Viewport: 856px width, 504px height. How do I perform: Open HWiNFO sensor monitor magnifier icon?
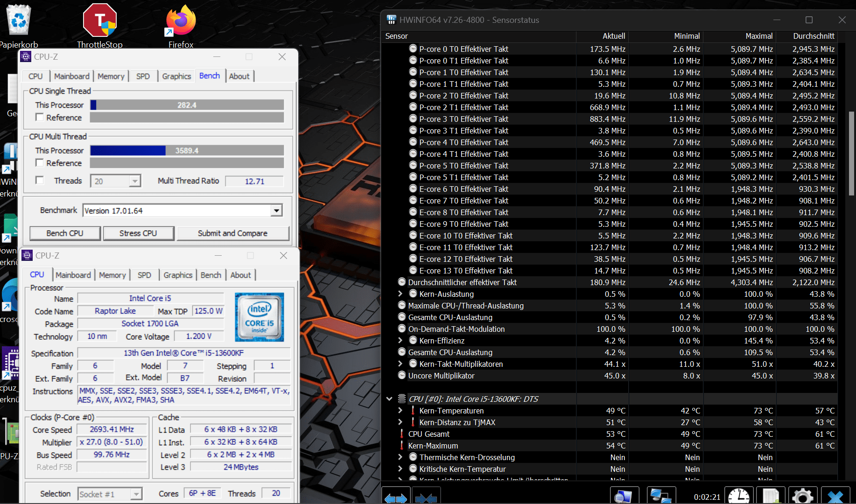(624, 496)
